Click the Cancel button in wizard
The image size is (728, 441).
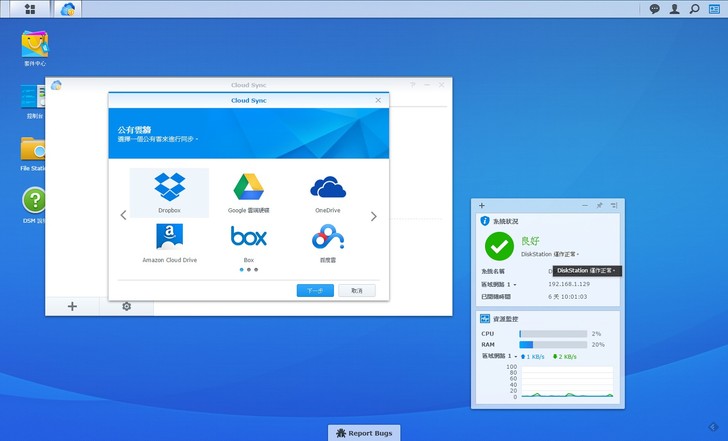(357, 290)
